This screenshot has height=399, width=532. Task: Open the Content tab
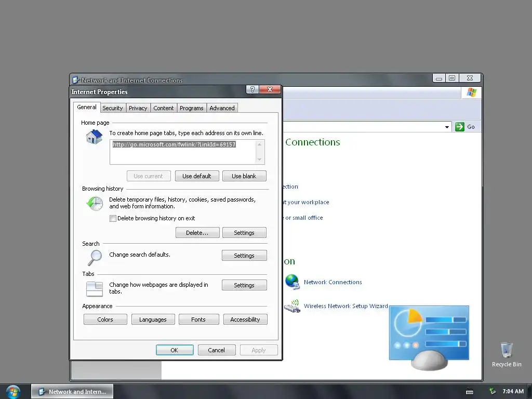coord(163,108)
